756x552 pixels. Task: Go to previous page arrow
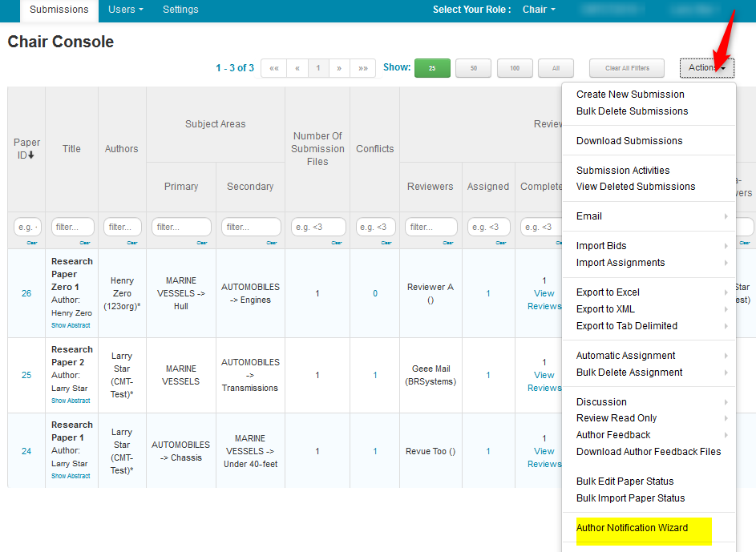click(297, 68)
